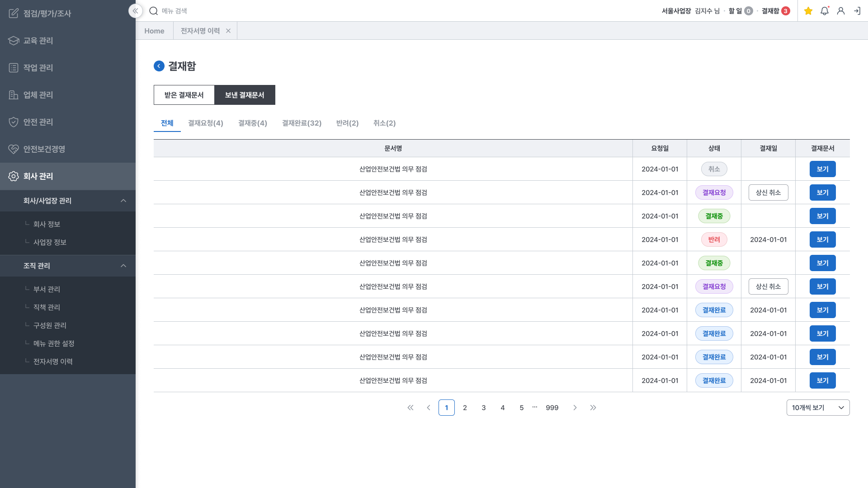Click the first 상신 취소 button
The height and width of the screenshot is (488, 868).
[768, 192]
